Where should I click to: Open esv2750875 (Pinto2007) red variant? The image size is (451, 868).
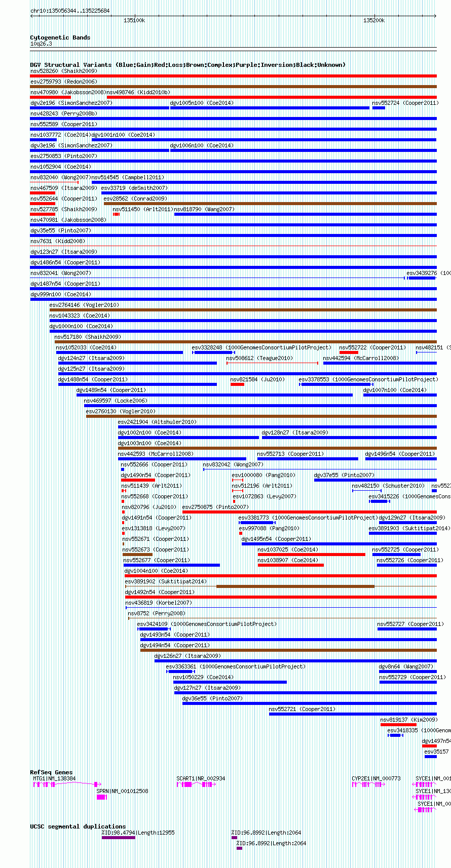[x=309, y=512]
